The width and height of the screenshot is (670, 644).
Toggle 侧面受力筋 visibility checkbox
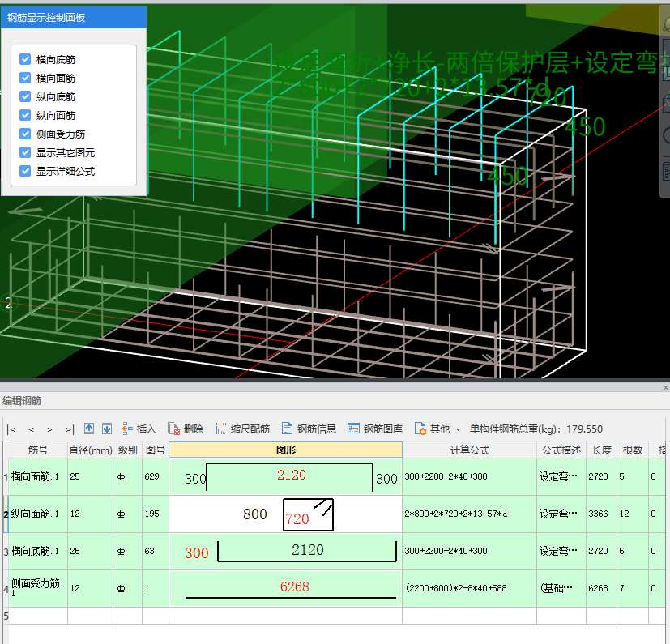[x=25, y=134]
